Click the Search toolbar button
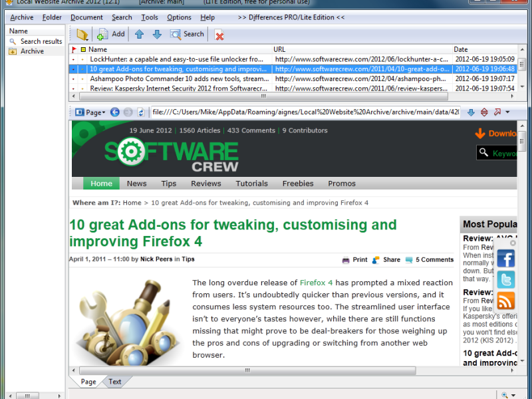The height and width of the screenshot is (399, 532). point(187,35)
